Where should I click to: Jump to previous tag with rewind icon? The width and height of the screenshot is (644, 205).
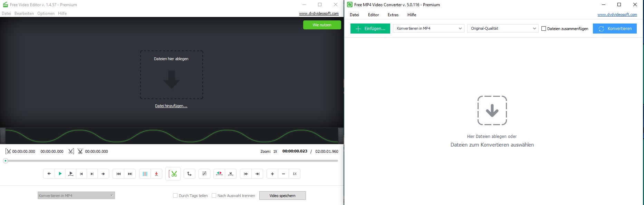118,174
